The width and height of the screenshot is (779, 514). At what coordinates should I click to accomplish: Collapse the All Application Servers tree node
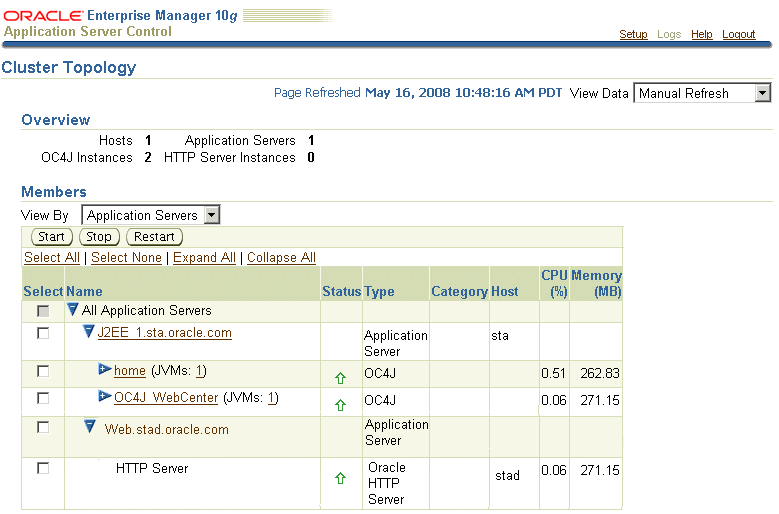[x=73, y=310]
